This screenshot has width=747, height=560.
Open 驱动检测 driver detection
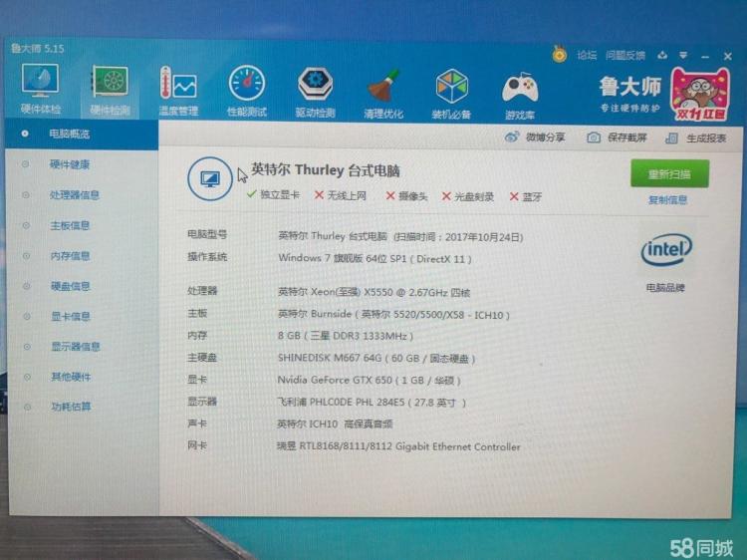click(315, 92)
